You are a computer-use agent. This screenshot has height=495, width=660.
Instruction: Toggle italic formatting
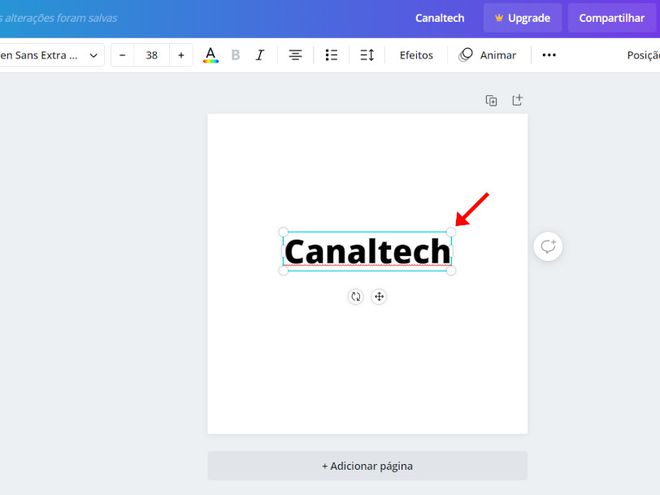(260, 55)
